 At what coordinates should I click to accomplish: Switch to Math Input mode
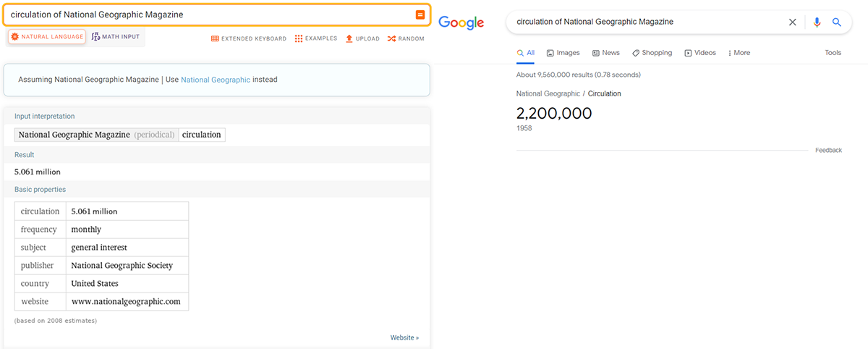tap(116, 36)
